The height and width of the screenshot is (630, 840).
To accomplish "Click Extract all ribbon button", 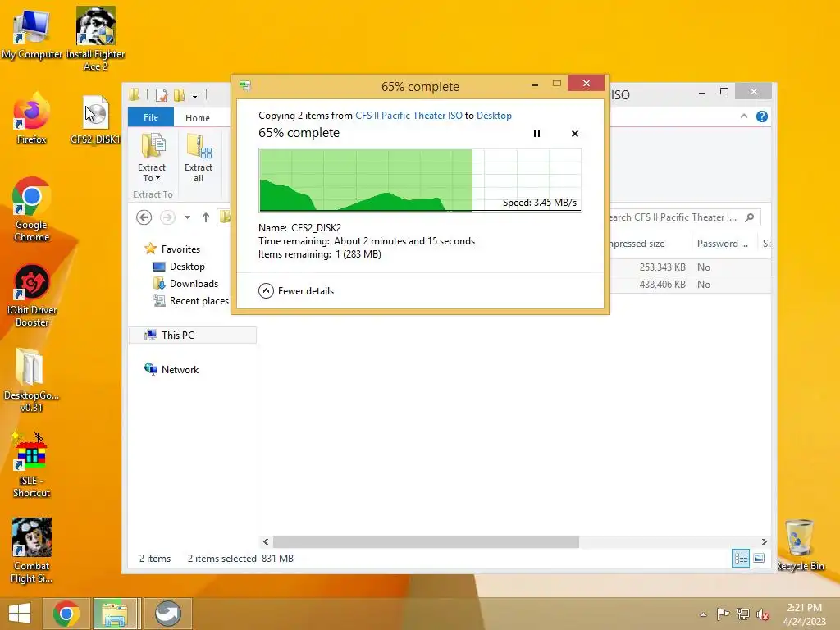I will [x=199, y=157].
